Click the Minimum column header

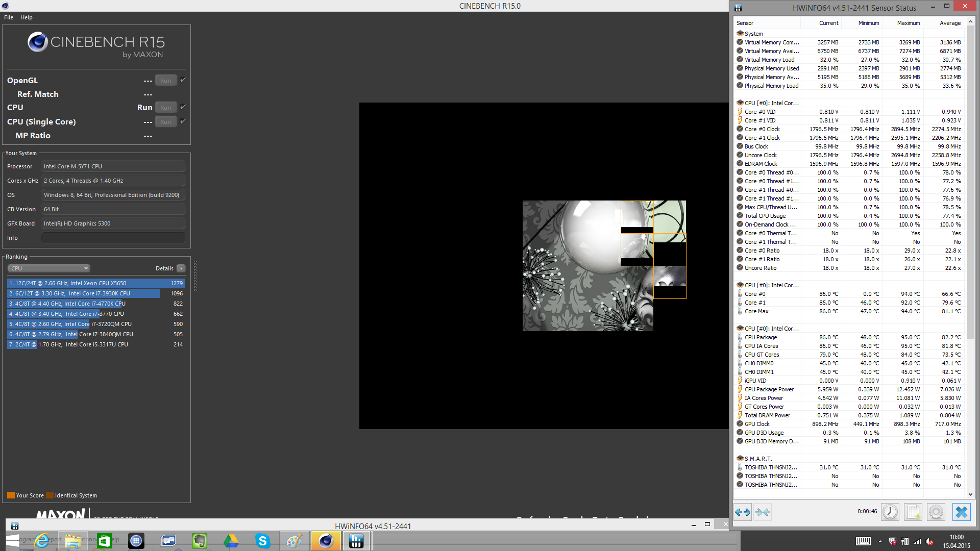point(862,23)
